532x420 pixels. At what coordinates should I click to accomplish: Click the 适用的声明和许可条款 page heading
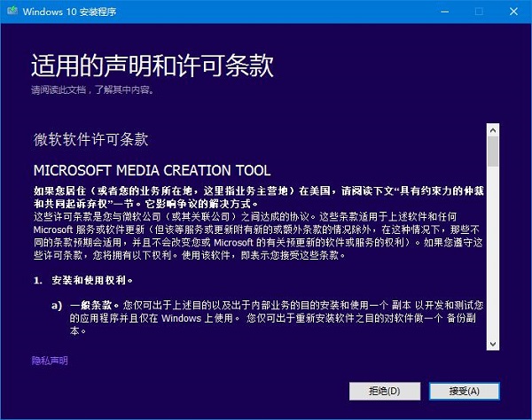coord(152,66)
